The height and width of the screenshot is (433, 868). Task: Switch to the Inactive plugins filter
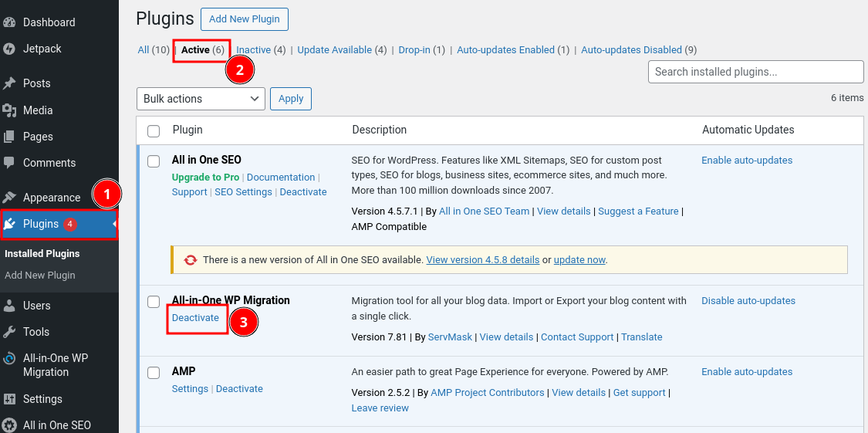253,50
